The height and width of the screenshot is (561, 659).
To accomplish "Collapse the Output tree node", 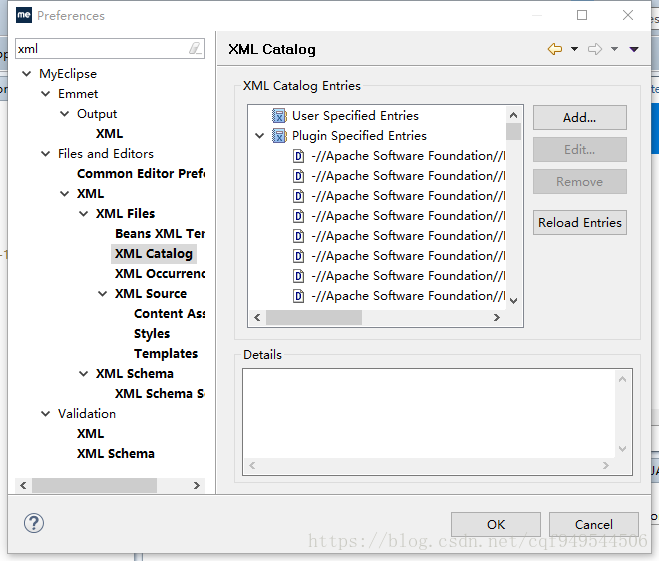I will pyautogui.click(x=64, y=114).
